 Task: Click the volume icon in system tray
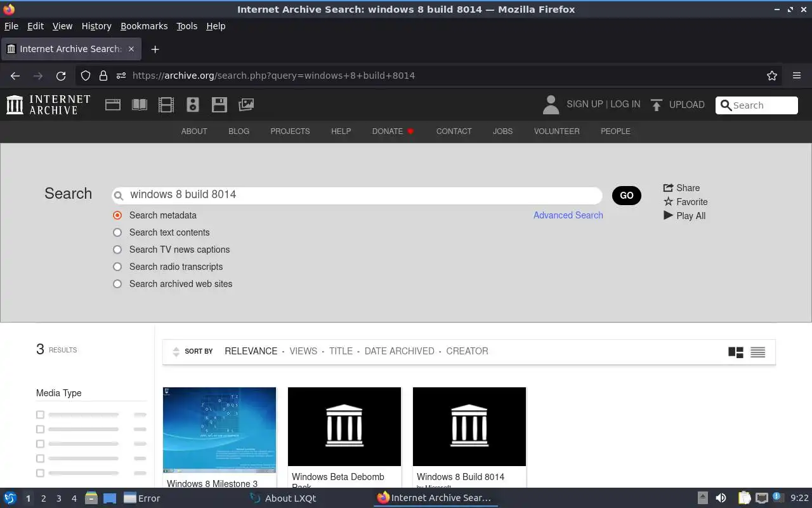pos(721,498)
